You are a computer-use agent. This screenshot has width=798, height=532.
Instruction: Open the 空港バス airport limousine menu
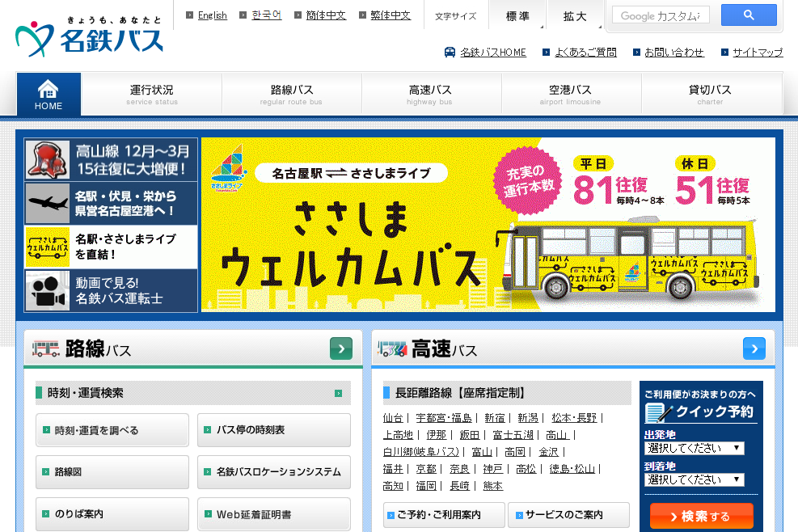click(570, 94)
